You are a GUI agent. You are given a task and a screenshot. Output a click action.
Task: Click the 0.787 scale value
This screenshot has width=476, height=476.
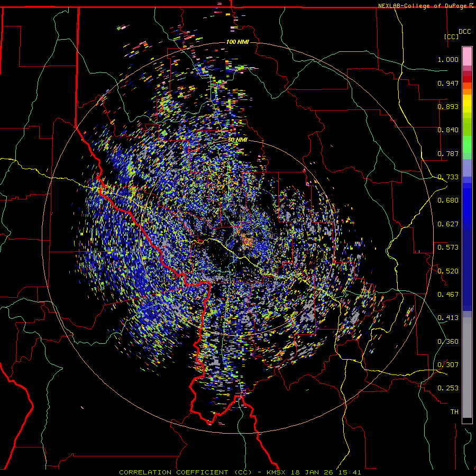[x=448, y=153]
